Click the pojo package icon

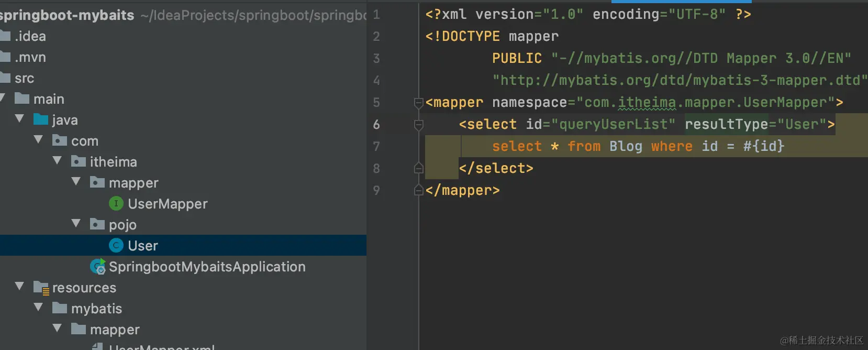[97, 225]
